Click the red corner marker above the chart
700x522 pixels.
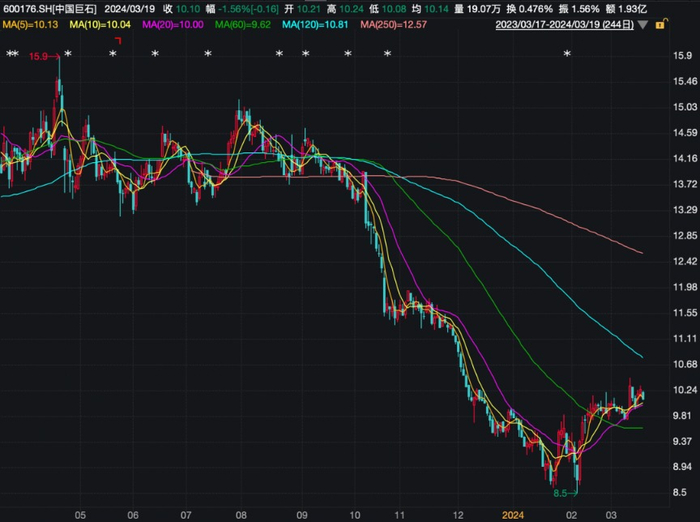[117, 40]
